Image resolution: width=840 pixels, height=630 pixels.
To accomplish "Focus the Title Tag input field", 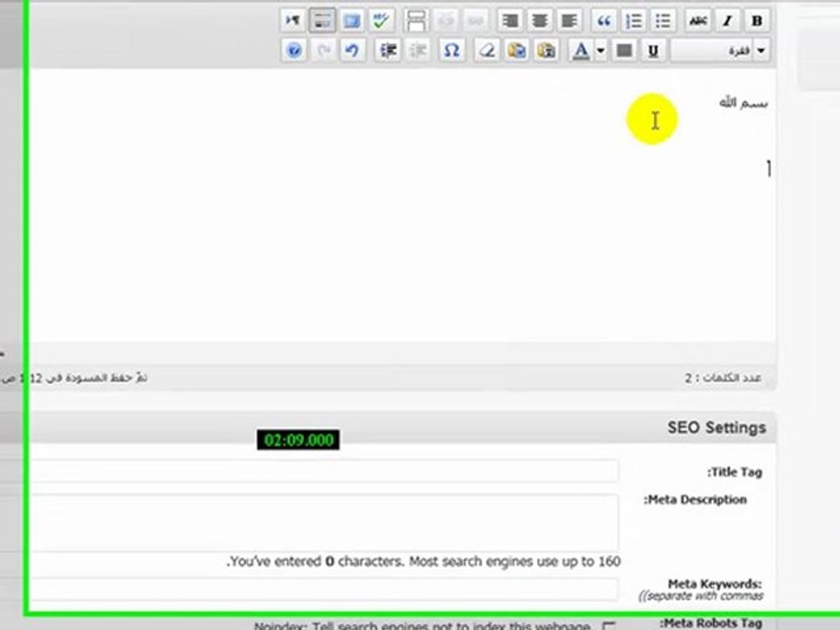I will click(324, 472).
